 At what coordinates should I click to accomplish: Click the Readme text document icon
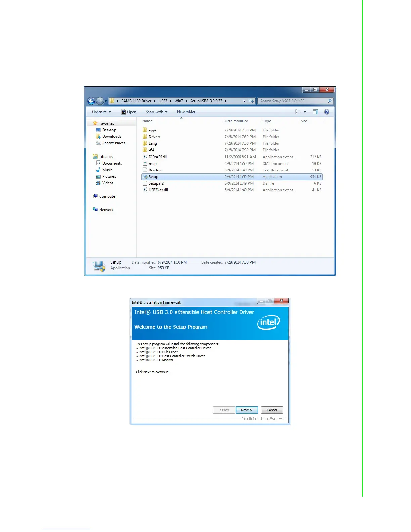pos(145,170)
